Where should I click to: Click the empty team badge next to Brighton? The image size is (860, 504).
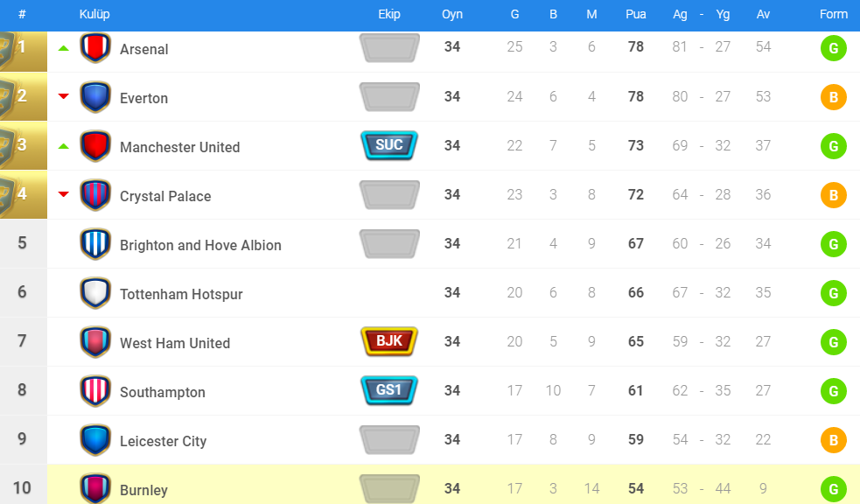click(389, 243)
